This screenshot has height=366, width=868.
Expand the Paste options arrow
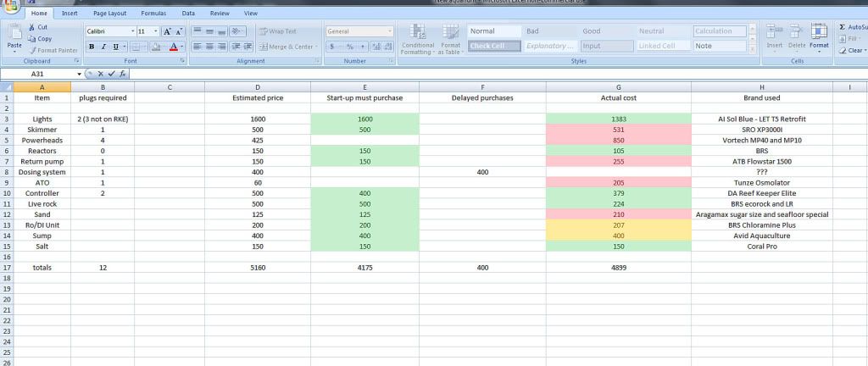[14, 51]
